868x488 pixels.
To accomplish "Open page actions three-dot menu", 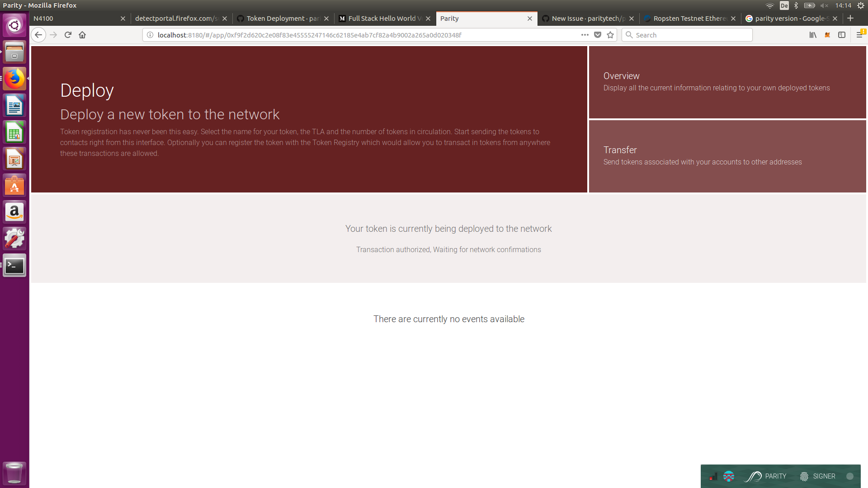I will 585,35.
